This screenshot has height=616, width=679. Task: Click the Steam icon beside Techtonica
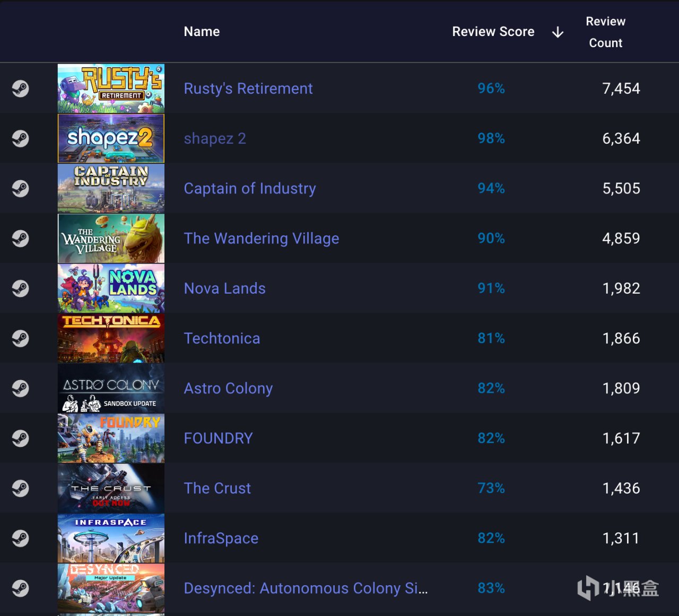coord(20,338)
